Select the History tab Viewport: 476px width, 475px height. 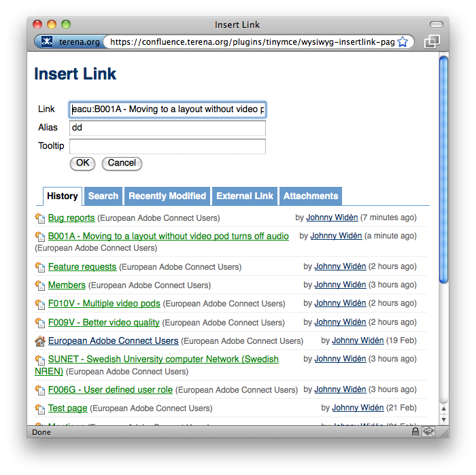tap(63, 196)
